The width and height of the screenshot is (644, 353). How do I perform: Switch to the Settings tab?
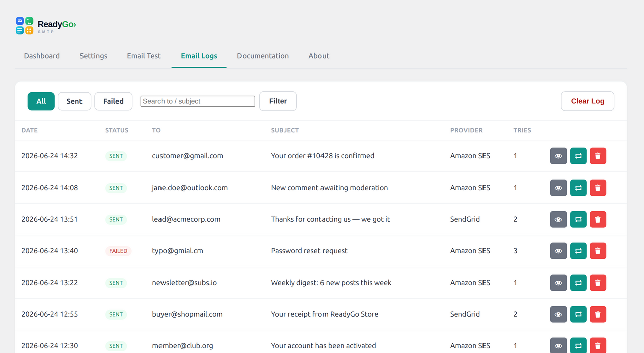93,56
